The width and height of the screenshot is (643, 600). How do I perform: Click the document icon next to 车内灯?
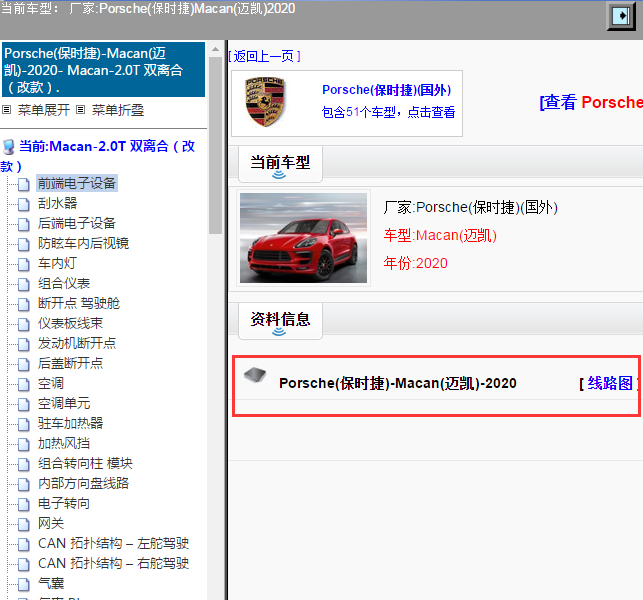24,264
